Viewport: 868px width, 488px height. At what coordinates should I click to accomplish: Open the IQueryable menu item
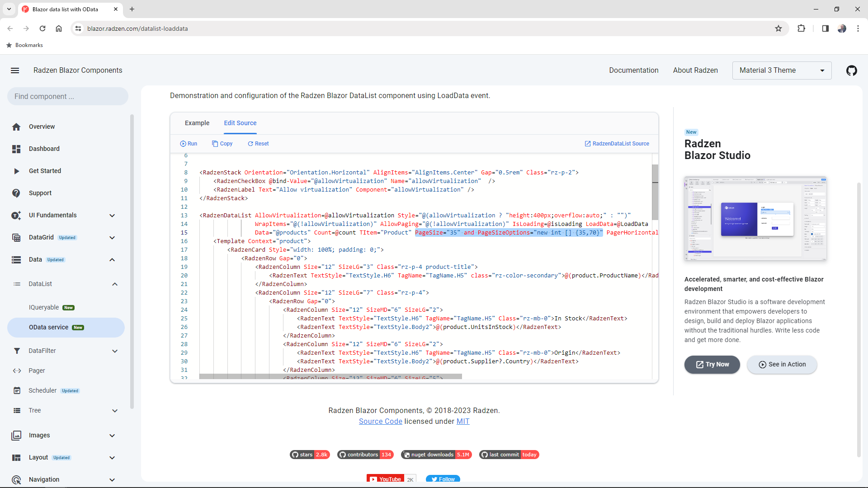tap(66, 308)
